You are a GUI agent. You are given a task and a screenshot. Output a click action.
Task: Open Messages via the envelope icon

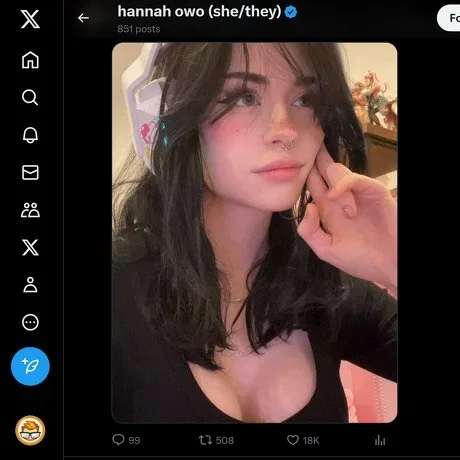click(30, 173)
